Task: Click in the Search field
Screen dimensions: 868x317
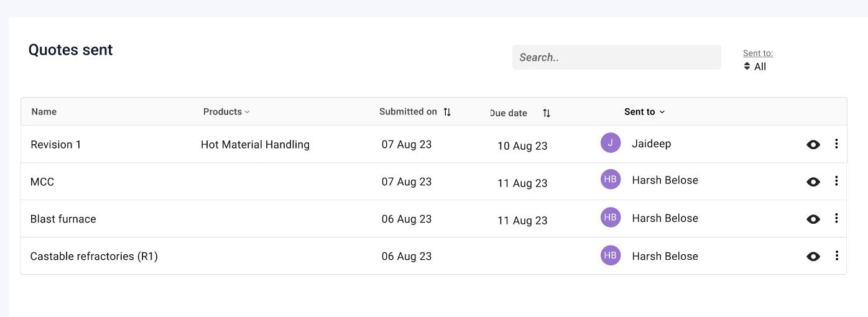Action: pyautogui.click(x=617, y=57)
